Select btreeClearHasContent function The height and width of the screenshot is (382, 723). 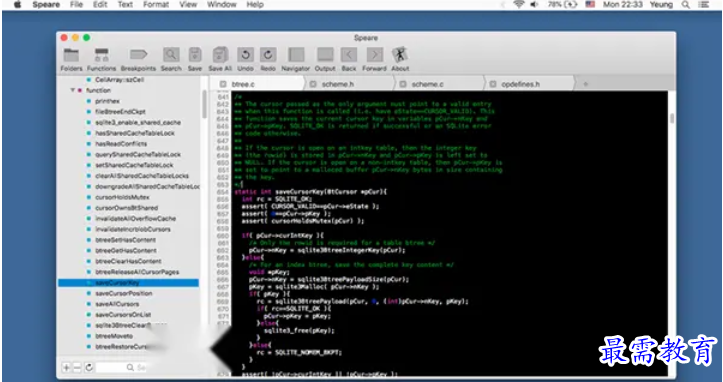(x=128, y=261)
